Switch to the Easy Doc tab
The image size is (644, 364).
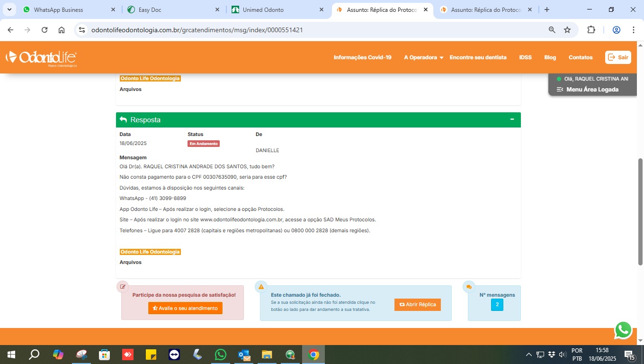click(174, 9)
